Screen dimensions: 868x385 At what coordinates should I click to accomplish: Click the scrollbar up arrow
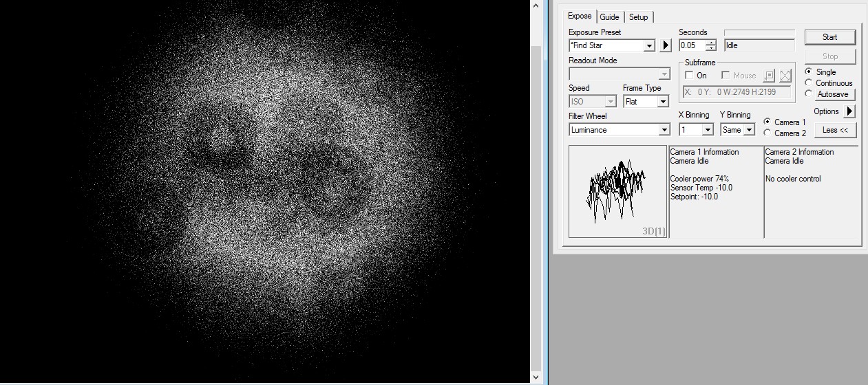point(536,5)
